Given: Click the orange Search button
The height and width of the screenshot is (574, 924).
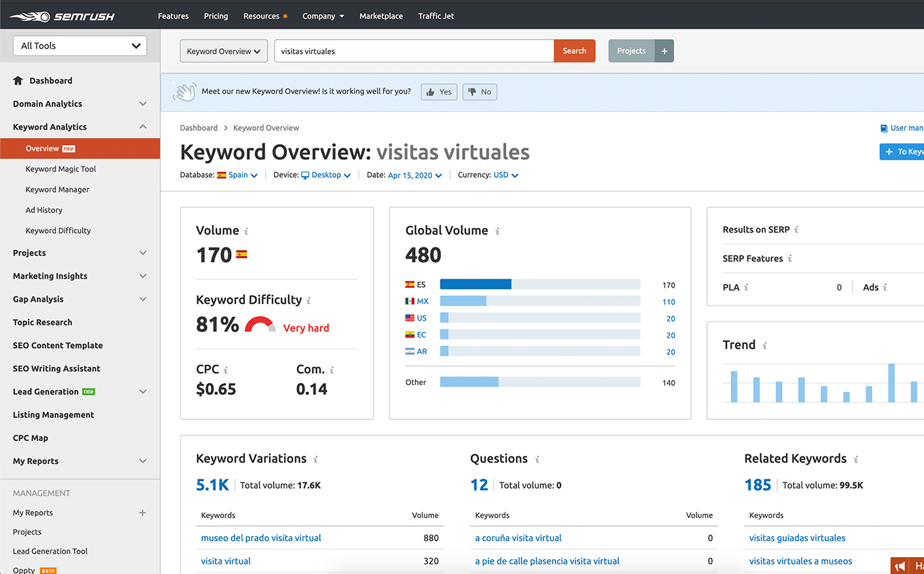Looking at the screenshot, I should tap(574, 51).
